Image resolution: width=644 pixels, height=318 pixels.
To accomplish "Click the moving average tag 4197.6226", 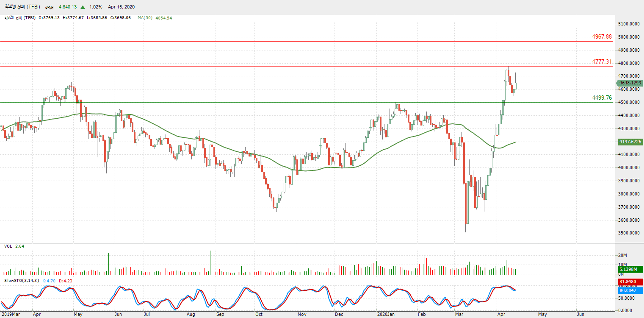I will click(x=630, y=142).
